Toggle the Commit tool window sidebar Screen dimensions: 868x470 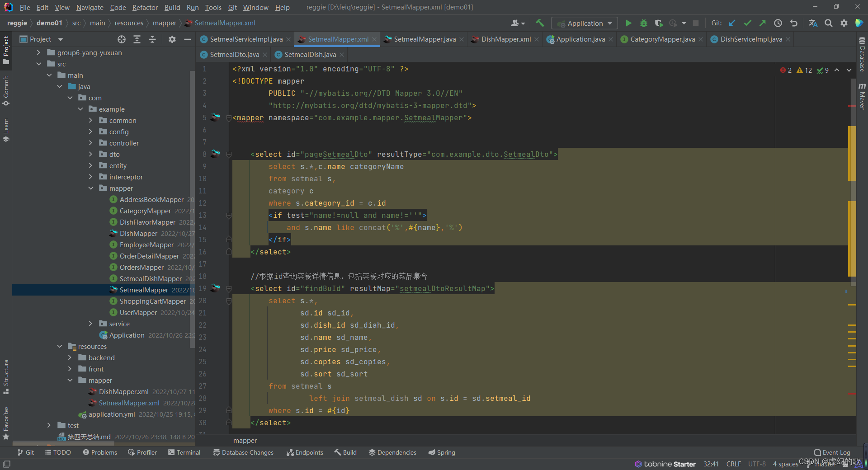(x=6, y=91)
